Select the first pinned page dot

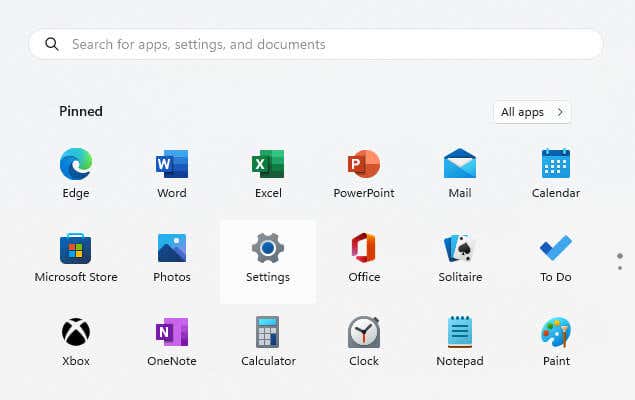pos(620,256)
